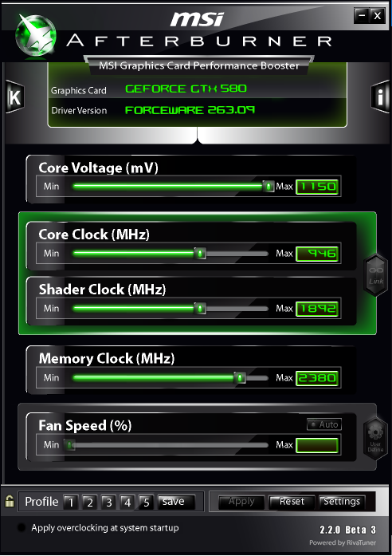Enable Apply overclocking at system startup
The image size is (392, 556).
(22, 527)
